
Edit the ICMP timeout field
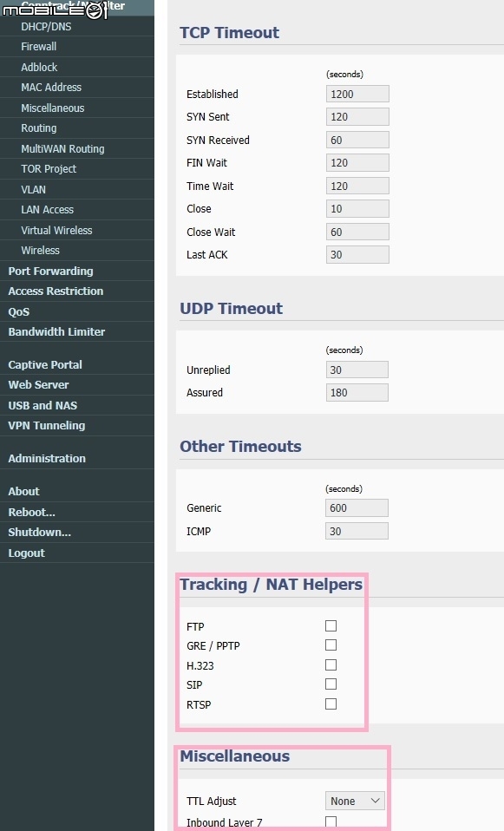pos(357,531)
